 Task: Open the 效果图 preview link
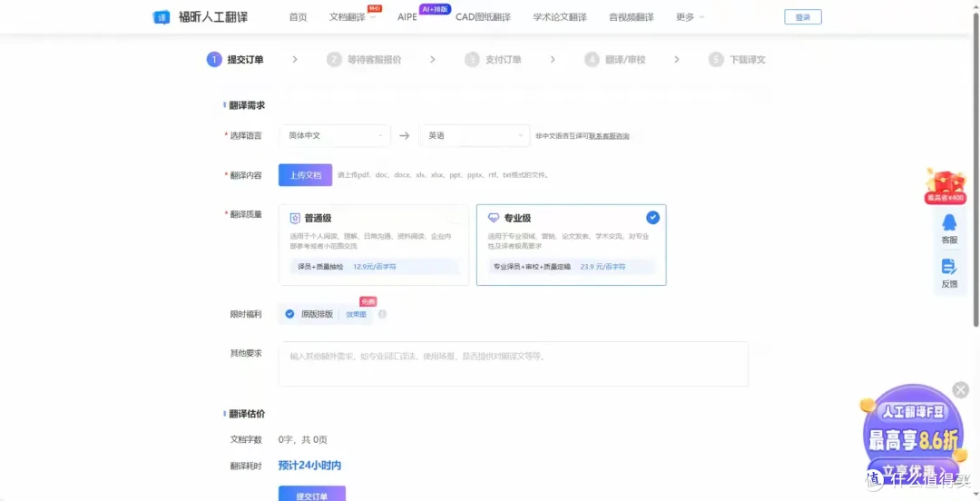(x=357, y=315)
